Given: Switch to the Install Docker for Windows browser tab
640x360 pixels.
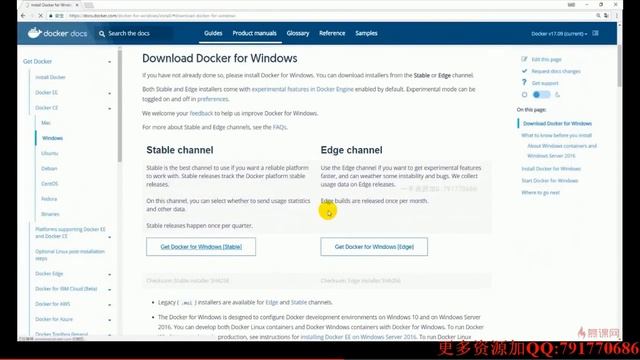Looking at the screenshot, I should (50, 5).
